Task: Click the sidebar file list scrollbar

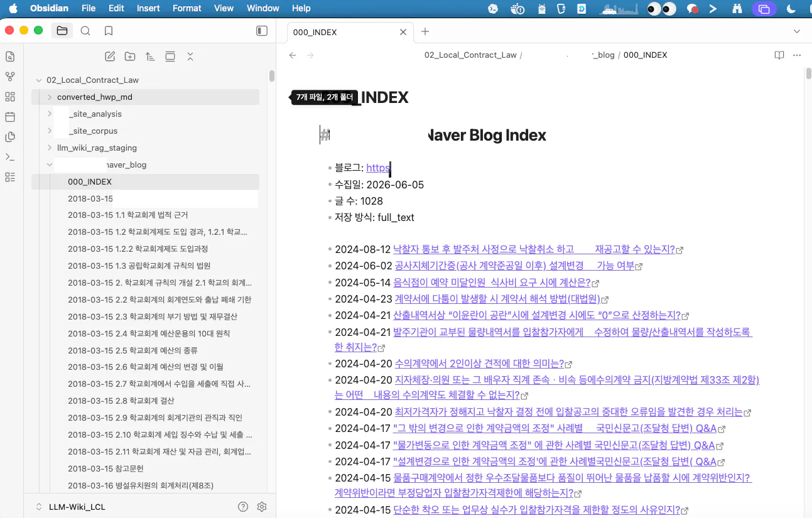Action: (272, 76)
